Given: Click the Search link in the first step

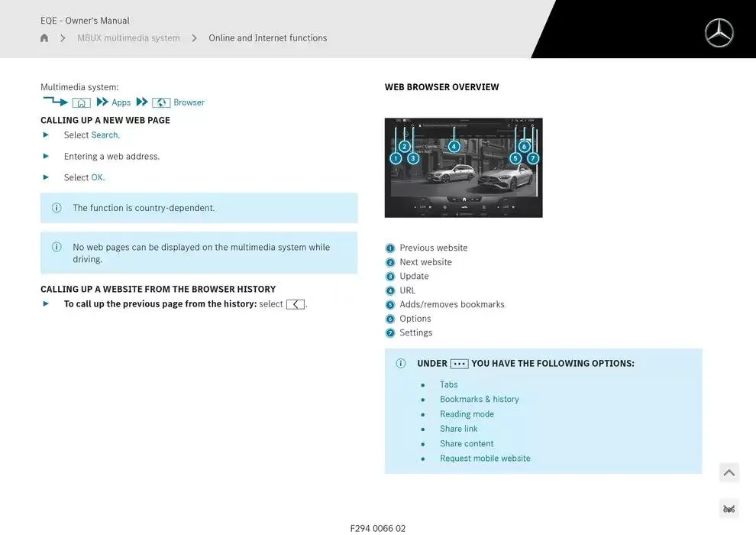Looking at the screenshot, I should pyautogui.click(x=105, y=135).
